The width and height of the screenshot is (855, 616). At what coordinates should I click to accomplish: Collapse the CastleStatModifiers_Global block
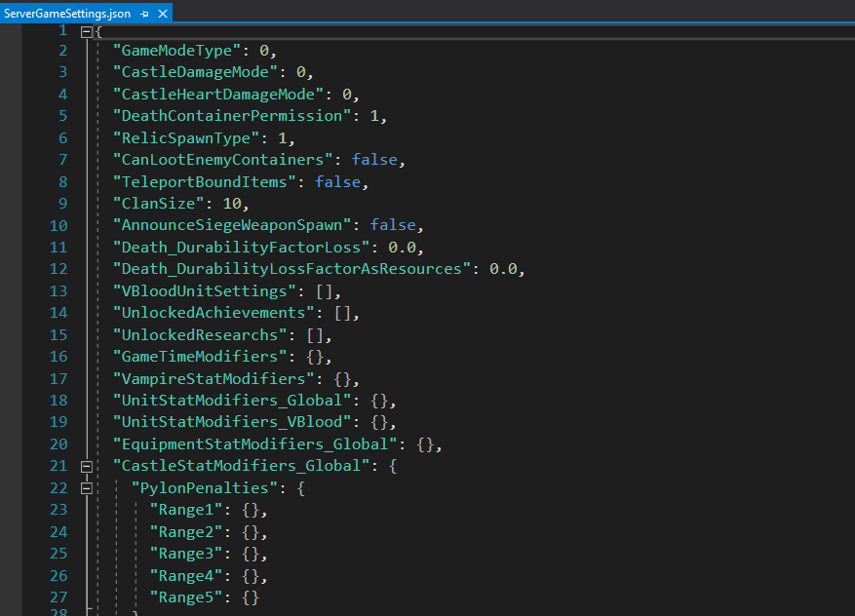(87, 466)
